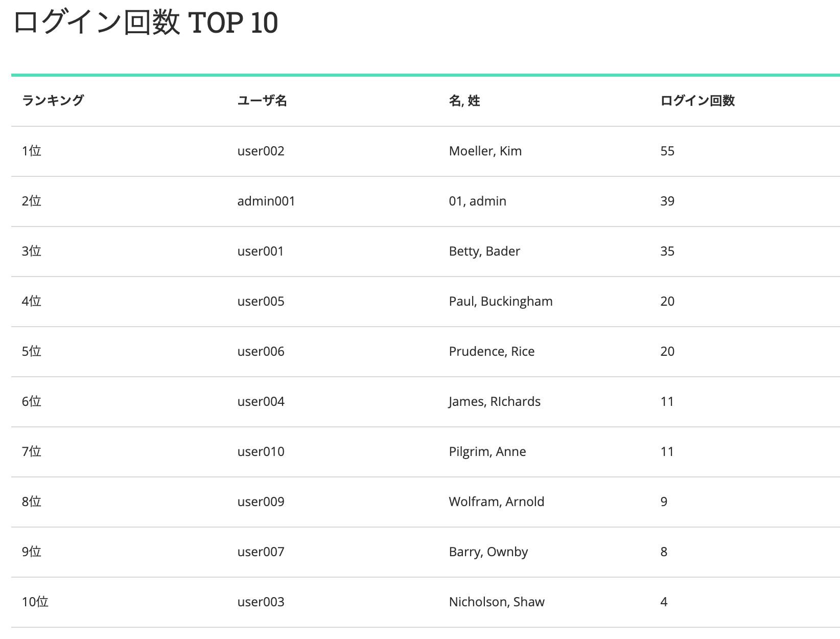The height and width of the screenshot is (639, 840).
Task: Click the name Paul, Buckingham
Action: [x=501, y=302]
